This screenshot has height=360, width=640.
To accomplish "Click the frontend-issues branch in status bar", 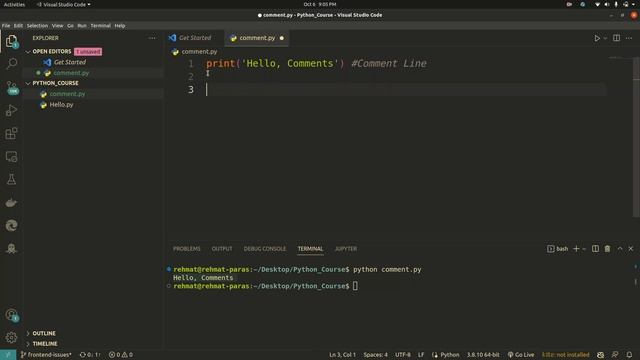I will (46, 355).
